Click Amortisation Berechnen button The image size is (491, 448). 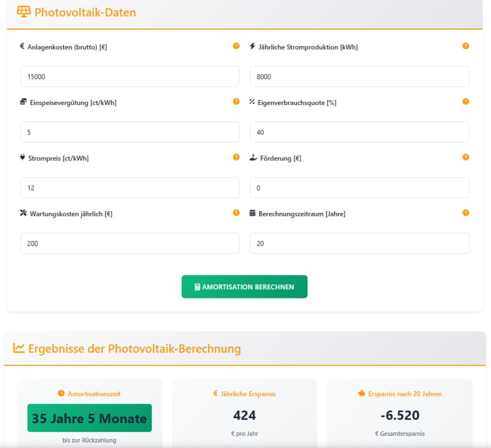pos(244,287)
